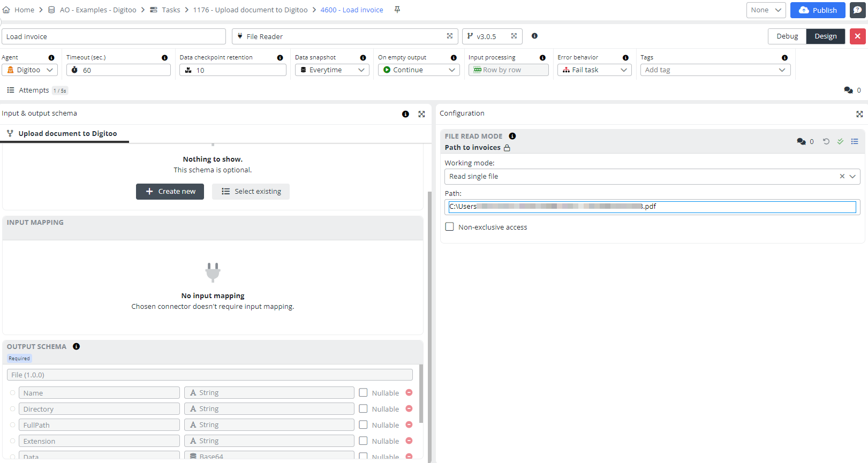868x463 pixels.
Task: Click the Publish button
Action: click(x=817, y=10)
